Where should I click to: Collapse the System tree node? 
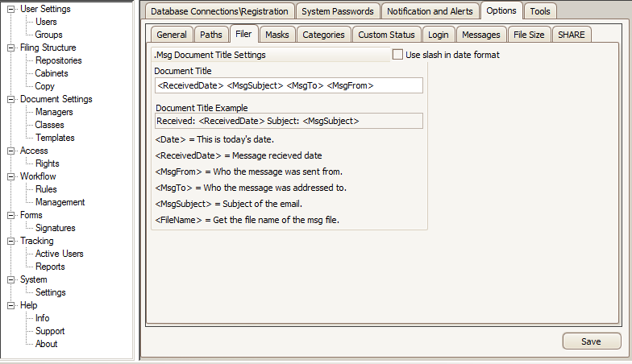pyautogui.click(x=11, y=279)
